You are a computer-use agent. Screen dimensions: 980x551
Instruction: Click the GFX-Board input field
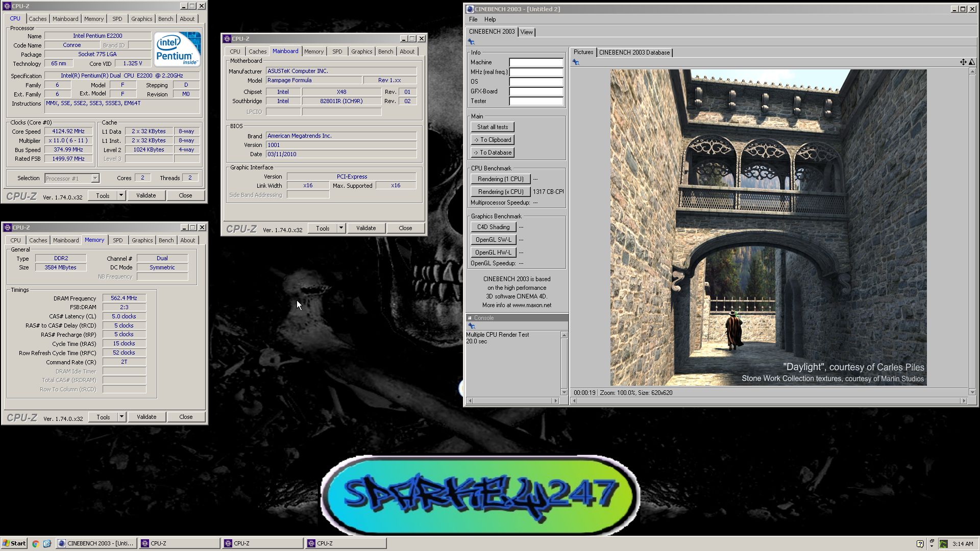point(536,91)
